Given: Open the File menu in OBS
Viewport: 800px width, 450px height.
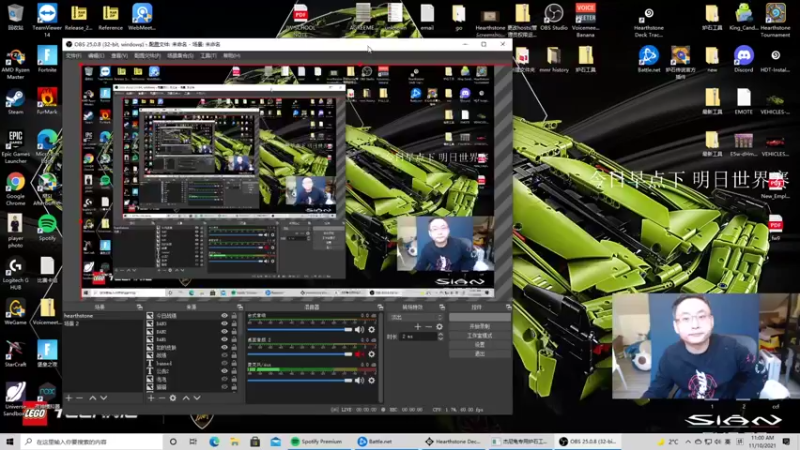Looking at the screenshot, I should (73, 56).
